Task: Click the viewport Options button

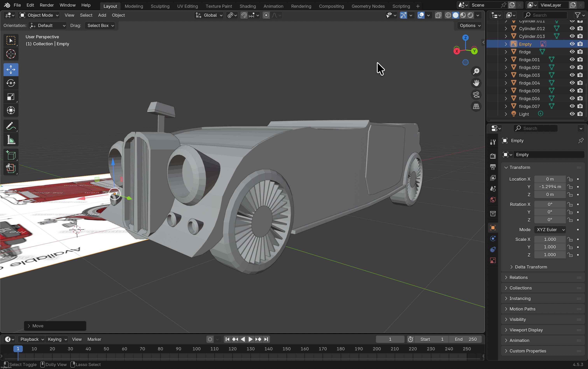Action: [x=468, y=25]
